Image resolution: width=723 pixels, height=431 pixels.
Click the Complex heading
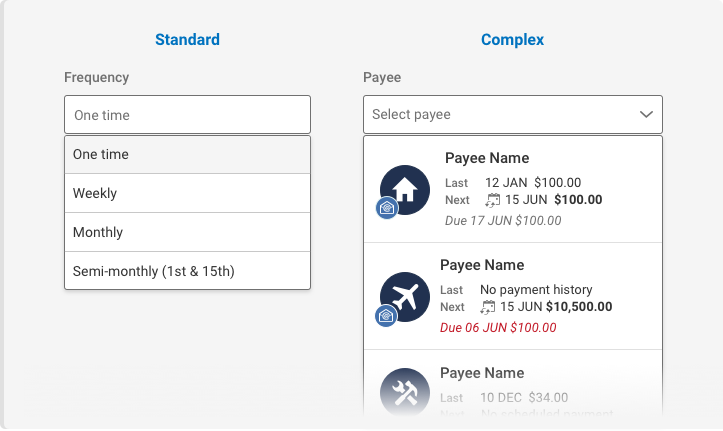pyautogui.click(x=512, y=40)
